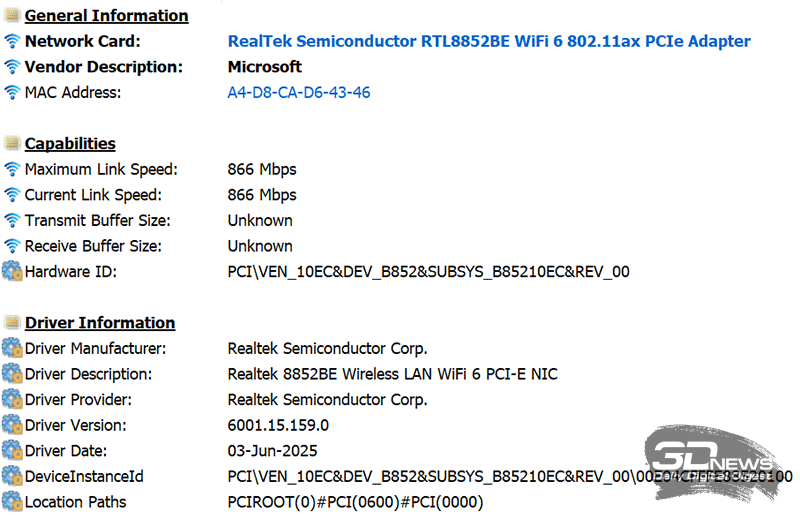Click the Wi-Fi icon beside Maximum Link Speed
The image size is (800, 519).
pyautogui.click(x=12, y=170)
